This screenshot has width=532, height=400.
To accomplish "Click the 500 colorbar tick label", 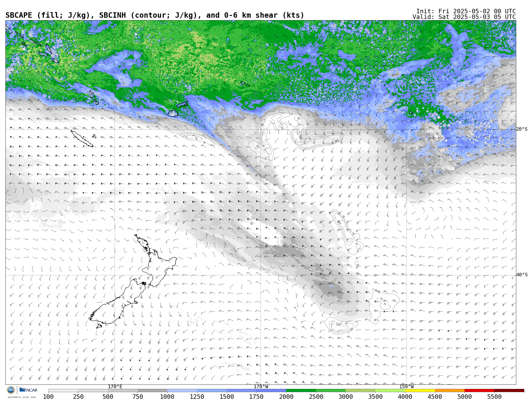I will [x=108, y=397].
